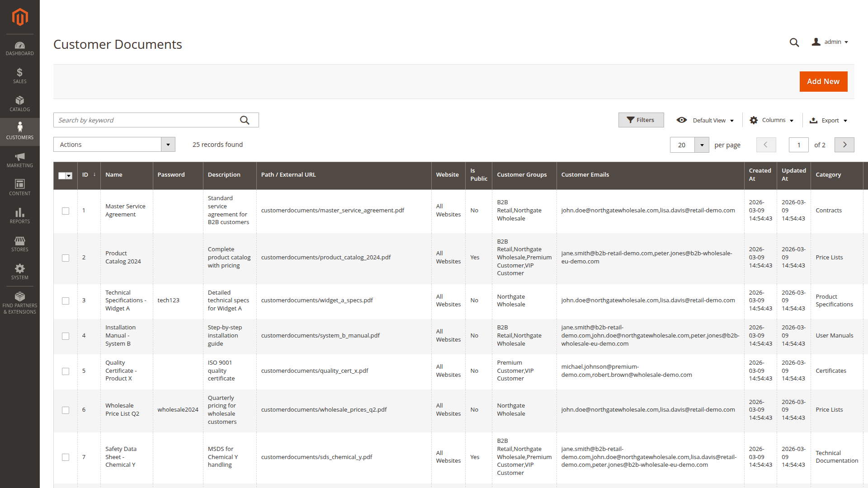868x488 pixels.
Task: Select the Technical Specifications Widget A checkbox
Action: pos(66,301)
